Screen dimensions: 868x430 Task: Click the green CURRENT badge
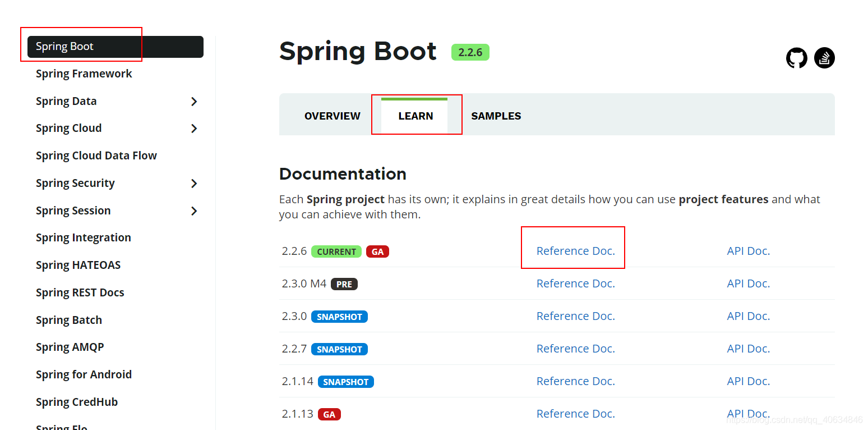336,251
